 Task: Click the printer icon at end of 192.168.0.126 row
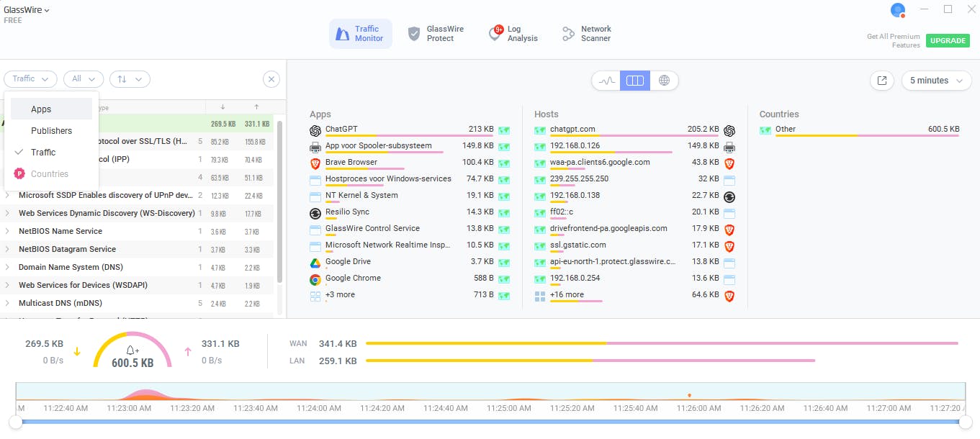[x=729, y=147]
